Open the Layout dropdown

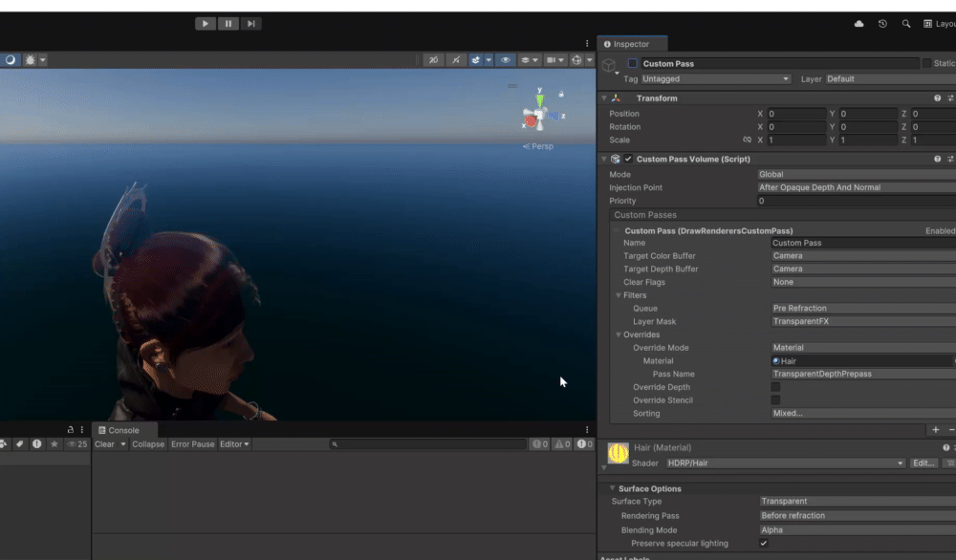[940, 24]
